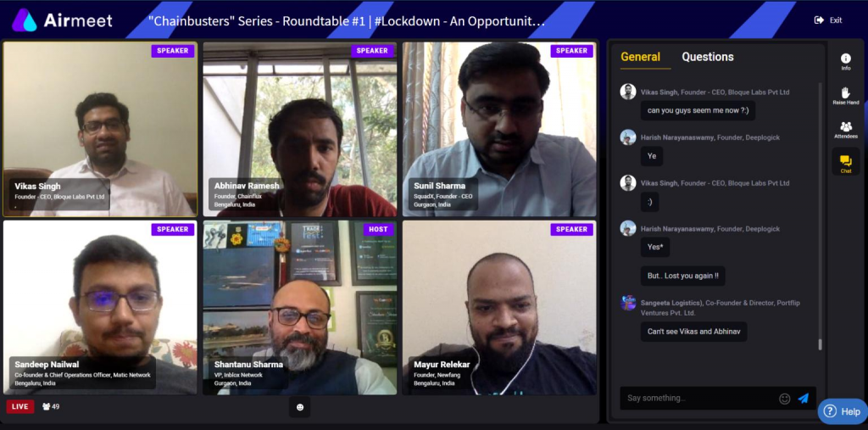Exit the Airmeet session
Image resolution: width=868 pixels, height=430 pixels.
tap(828, 20)
